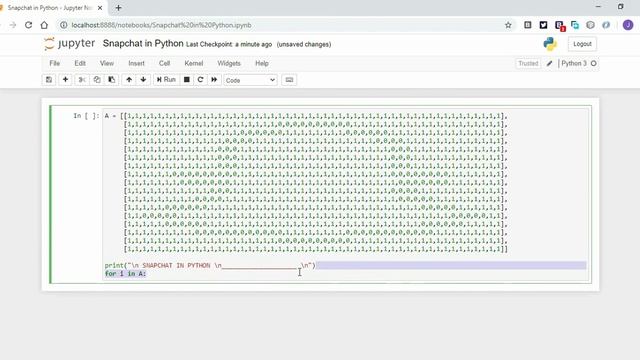Click the Logout button

582,44
